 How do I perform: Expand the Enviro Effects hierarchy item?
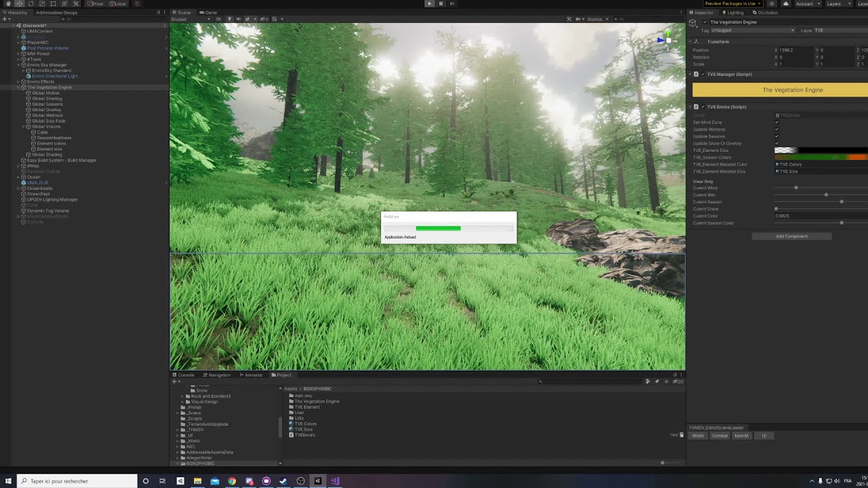(19, 82)
